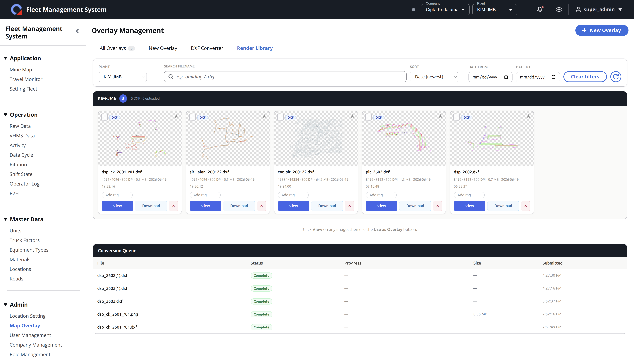
Task: Click the Date To date field
Action: tap(538, 77)
